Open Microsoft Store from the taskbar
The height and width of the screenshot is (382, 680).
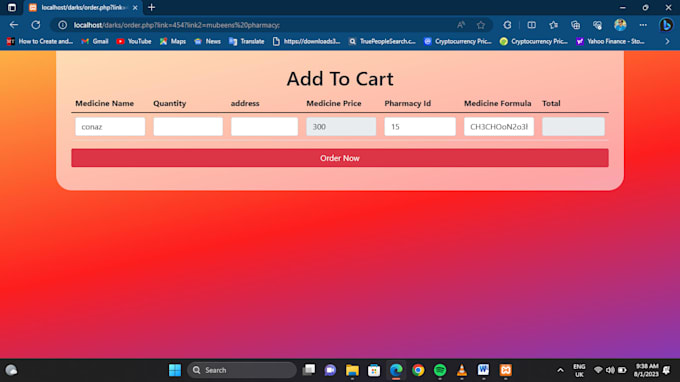pos(374,370)
